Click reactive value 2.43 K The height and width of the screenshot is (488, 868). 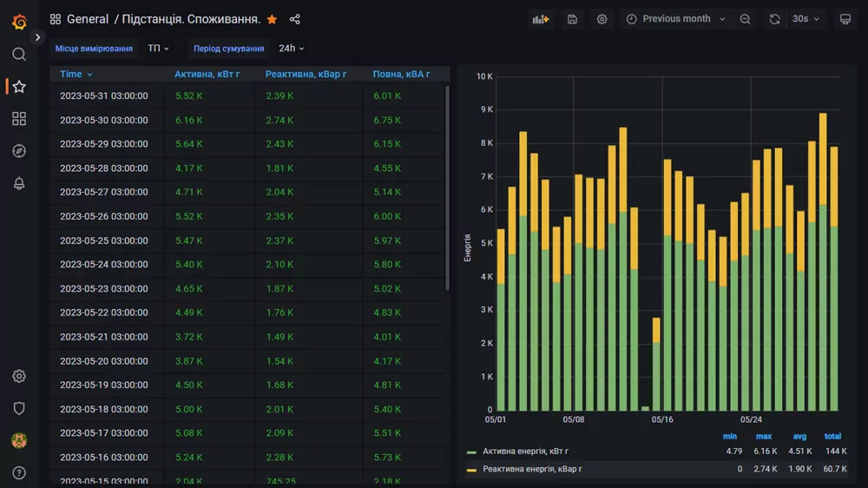[x=279, y=144]
